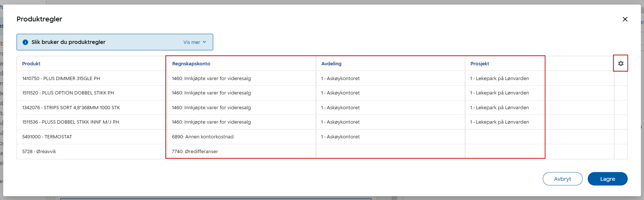This screenshot has width=644, height=200.
Task: Click the info icon in help banner
Action: 25,42
